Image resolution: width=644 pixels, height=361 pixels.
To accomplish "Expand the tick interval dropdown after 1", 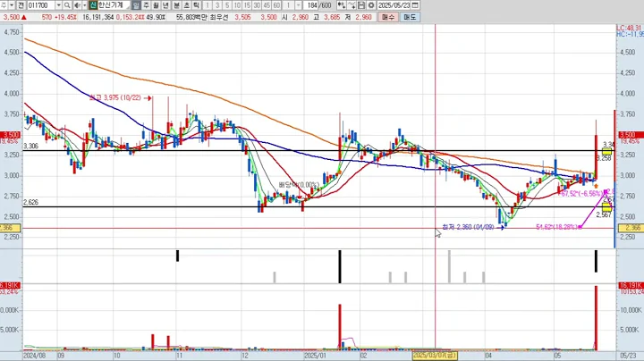I will tap(299, 5).
